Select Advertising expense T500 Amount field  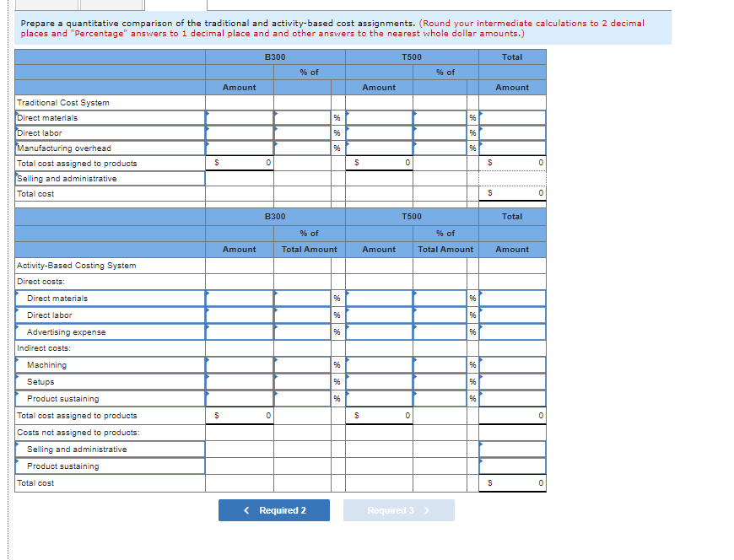(x=379, y=332)
